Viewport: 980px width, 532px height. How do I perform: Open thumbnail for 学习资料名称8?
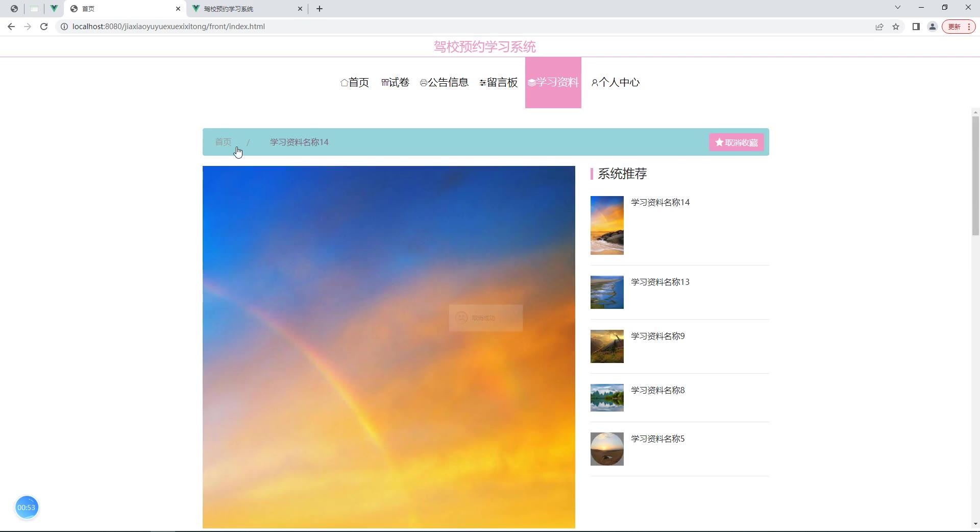(x=607, y=398)
